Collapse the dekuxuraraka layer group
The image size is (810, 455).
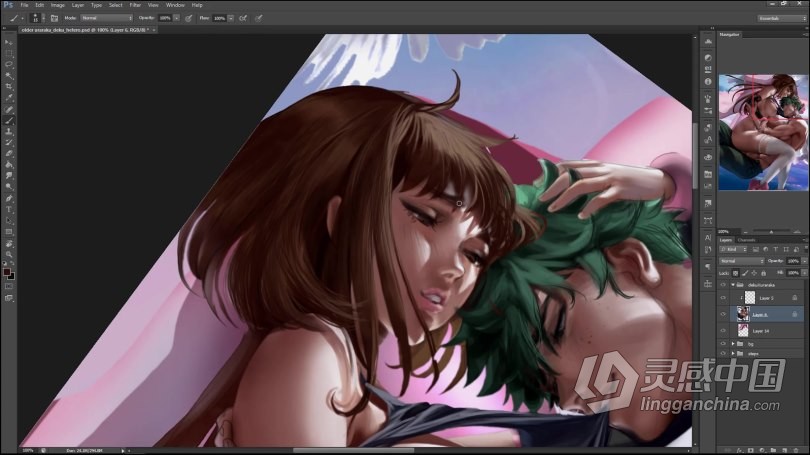tap(733, 285)
